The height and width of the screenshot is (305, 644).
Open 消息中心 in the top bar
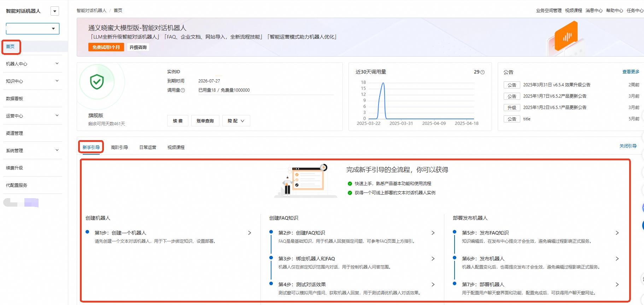point(594,11)
